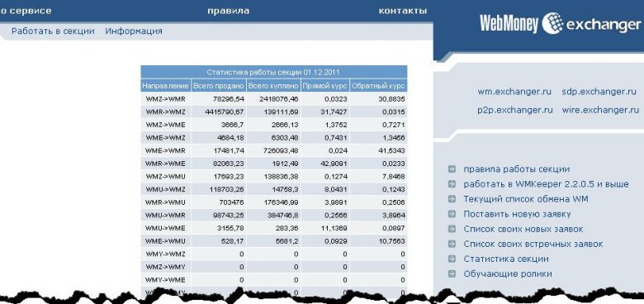644x304 pixels.
Task: Click arrow icon beside Обучающие ролики
Action: pos(452,273)
